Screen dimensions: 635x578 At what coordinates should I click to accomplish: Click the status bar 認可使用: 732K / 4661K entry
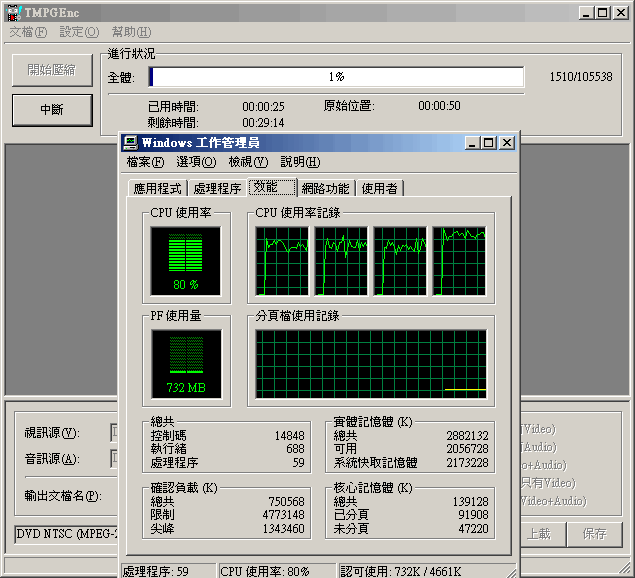(x=427, y=571)
